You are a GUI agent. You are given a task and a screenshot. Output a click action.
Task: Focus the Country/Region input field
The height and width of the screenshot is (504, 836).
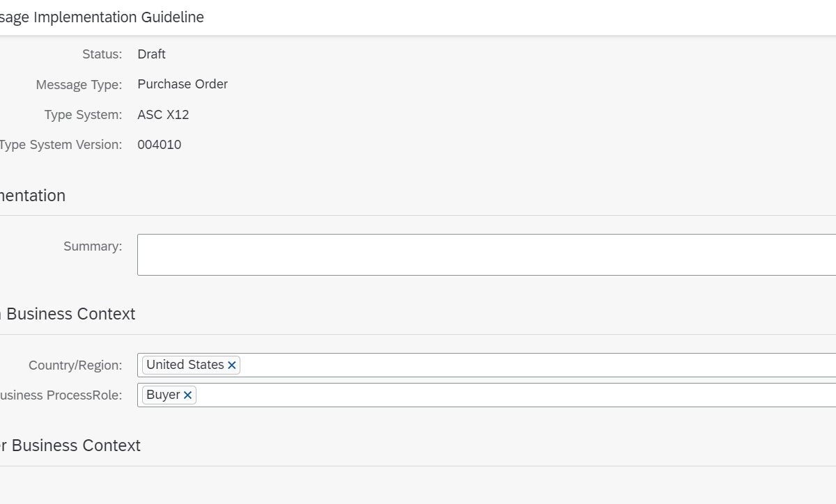coord(536,365)
